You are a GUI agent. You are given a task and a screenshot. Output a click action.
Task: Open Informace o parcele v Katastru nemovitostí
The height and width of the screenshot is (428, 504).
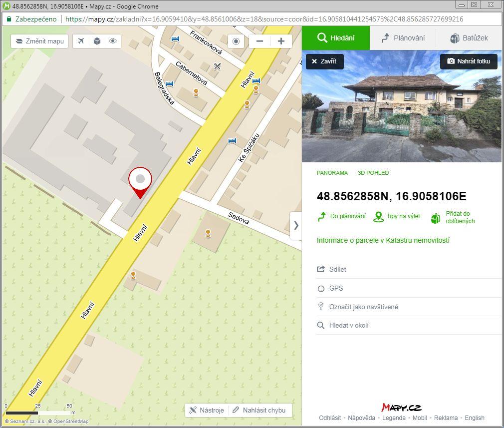[383, 240]
